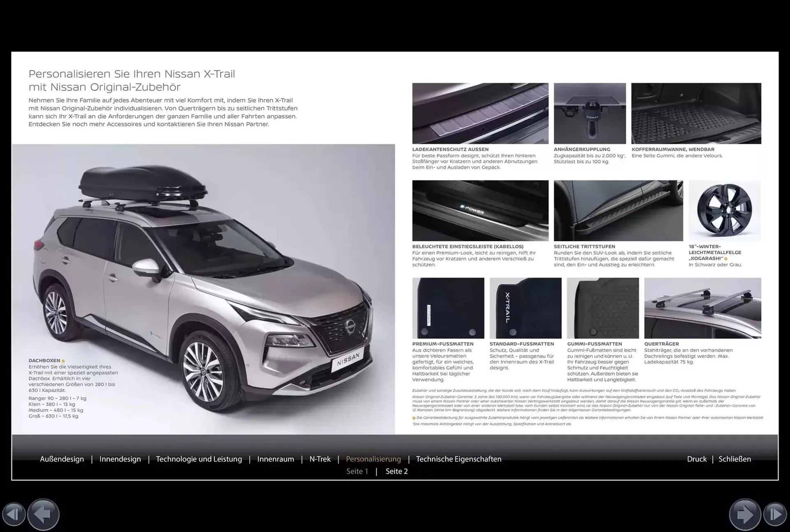The height and width of the screenshot is (532, 790).
Task: Open the Innenraum section
Action: (276, 459)
